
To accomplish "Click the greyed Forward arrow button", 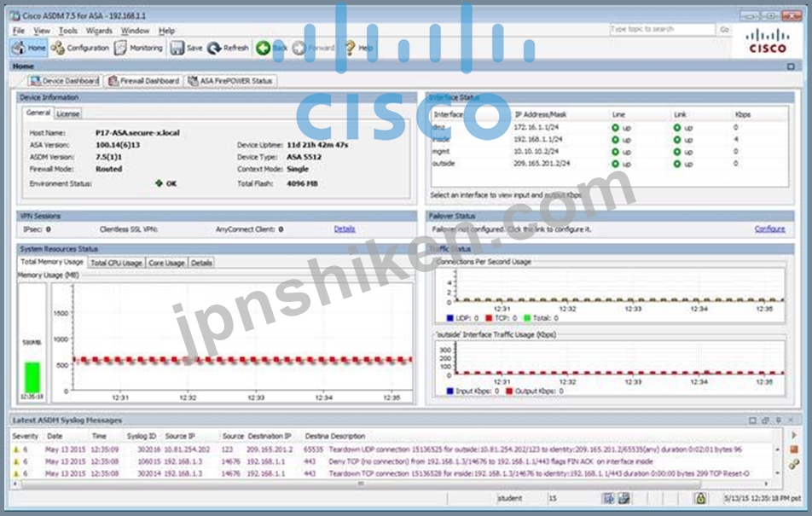I will pos(313,48).
